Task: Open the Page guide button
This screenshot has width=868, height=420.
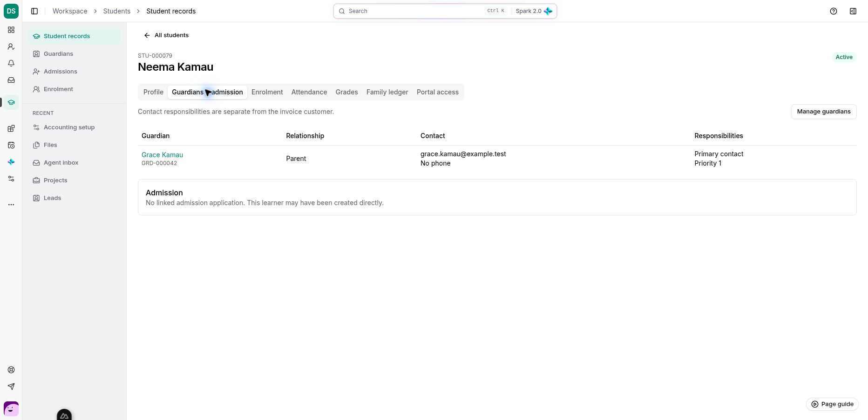Action: pyautogui.click(x=832, y=404)
